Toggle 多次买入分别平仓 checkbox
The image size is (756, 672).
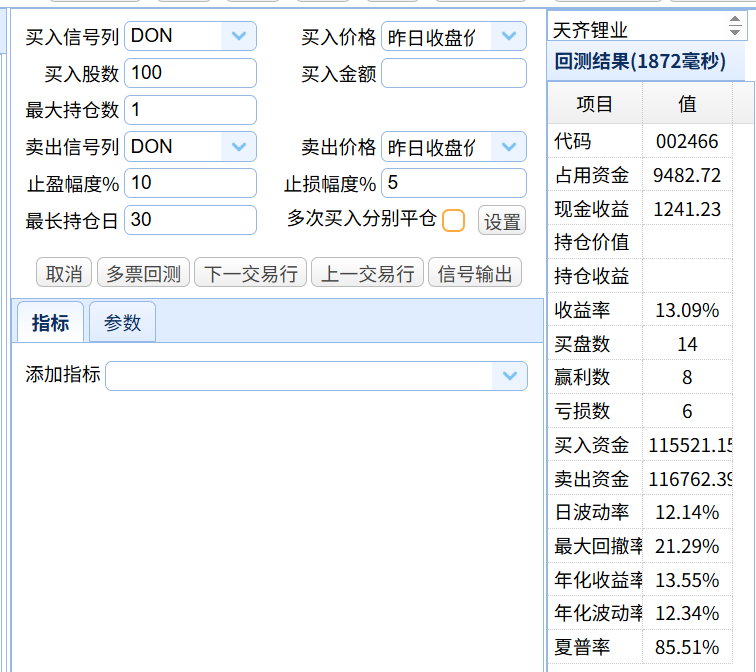pyautogui.click(x=453, y=221)
